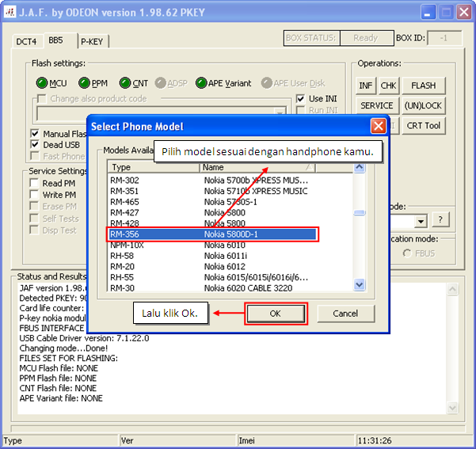Toggle the MCU flash file indicator

[42, 83]
